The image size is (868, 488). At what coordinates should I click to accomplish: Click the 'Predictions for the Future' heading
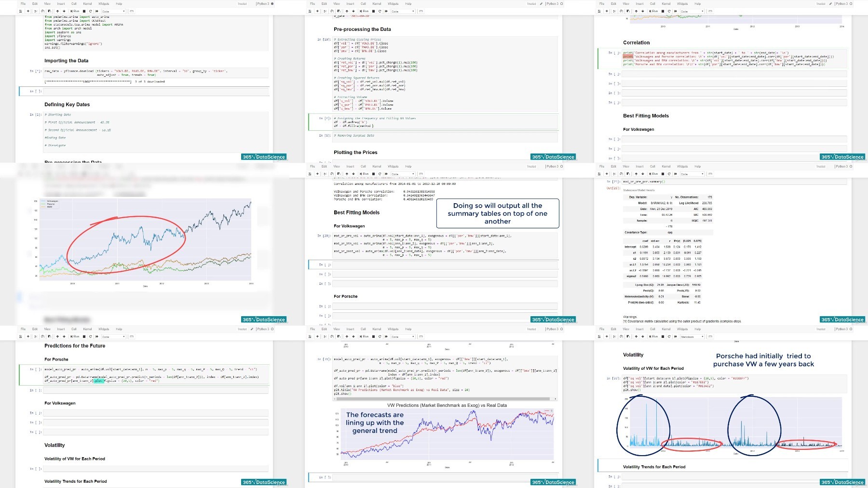tap(75, 346)
